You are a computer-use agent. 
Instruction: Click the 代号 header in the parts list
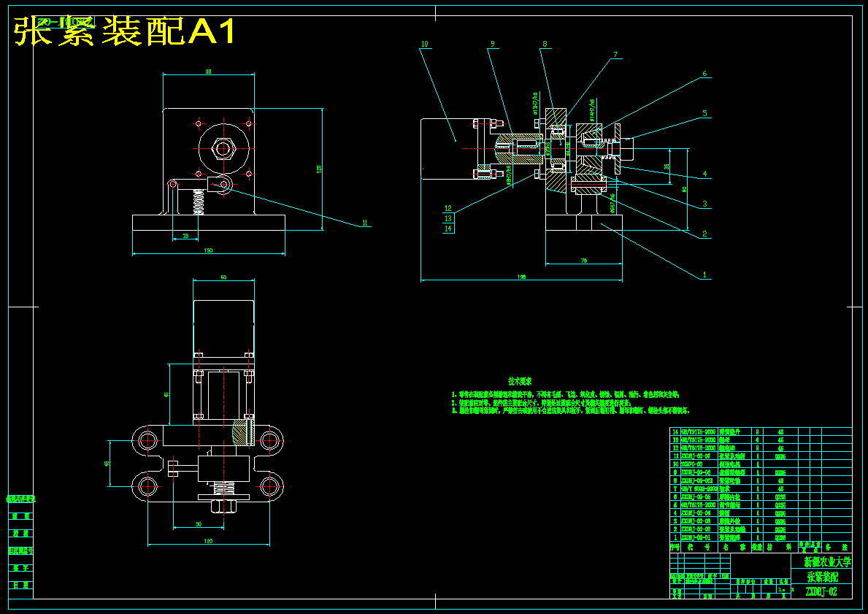pyautogui.click(x=699, y=547)
